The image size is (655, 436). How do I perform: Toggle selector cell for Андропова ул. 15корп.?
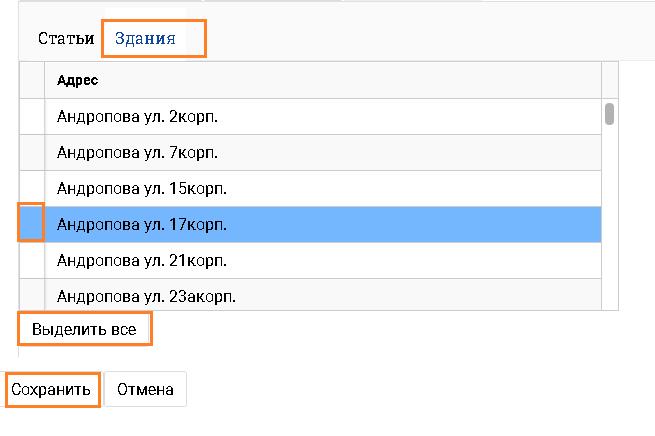(x=32, y=189)
